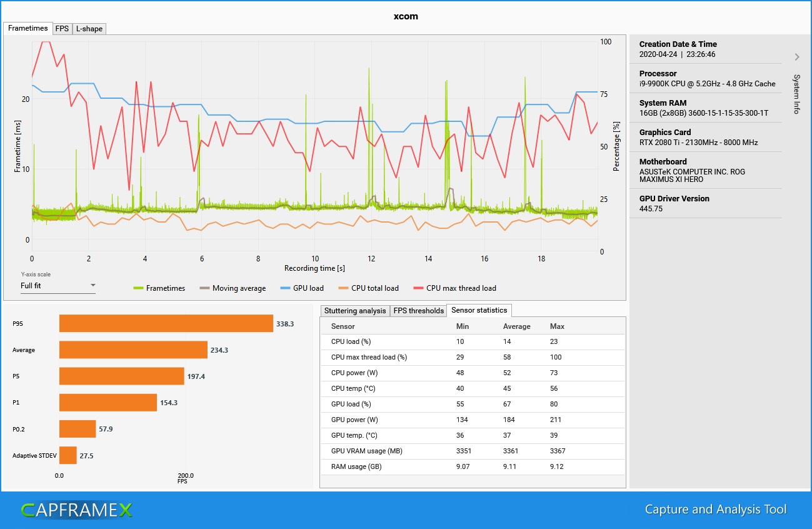Image resolution: width=812 pixels, height=529 pixels.
Task: Select the RAM usage (GB) row
Action: coord(473,466)
